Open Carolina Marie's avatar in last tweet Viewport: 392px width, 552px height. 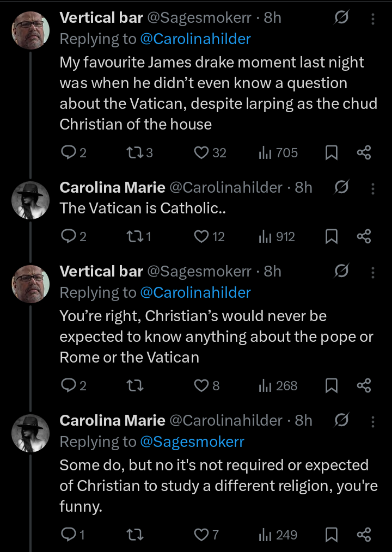[30, 433]
